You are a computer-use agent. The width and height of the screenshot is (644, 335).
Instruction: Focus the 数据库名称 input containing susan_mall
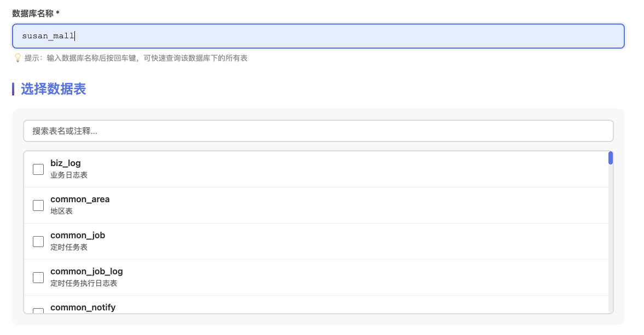coord(318,36)
